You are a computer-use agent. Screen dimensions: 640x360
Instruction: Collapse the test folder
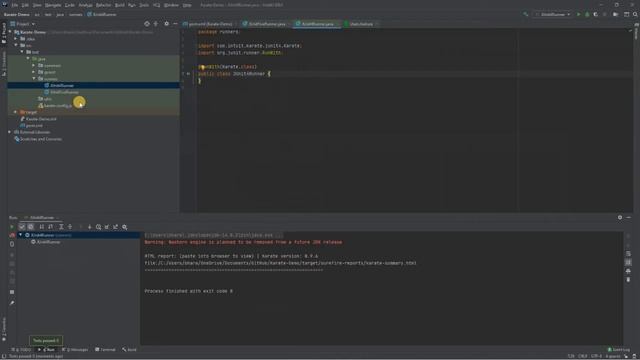tap(22, 52)
